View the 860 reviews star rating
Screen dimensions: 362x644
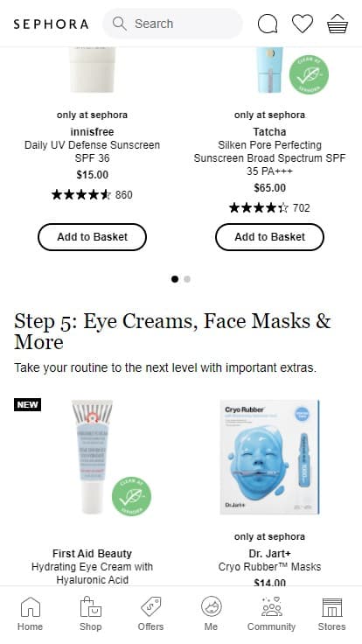point(92,194)
